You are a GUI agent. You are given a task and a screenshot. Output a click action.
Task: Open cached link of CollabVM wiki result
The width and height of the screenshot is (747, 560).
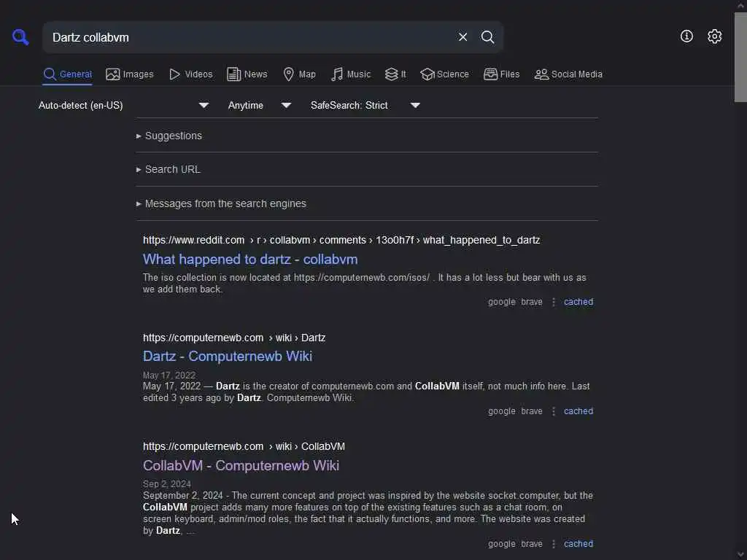coord(578,544)
